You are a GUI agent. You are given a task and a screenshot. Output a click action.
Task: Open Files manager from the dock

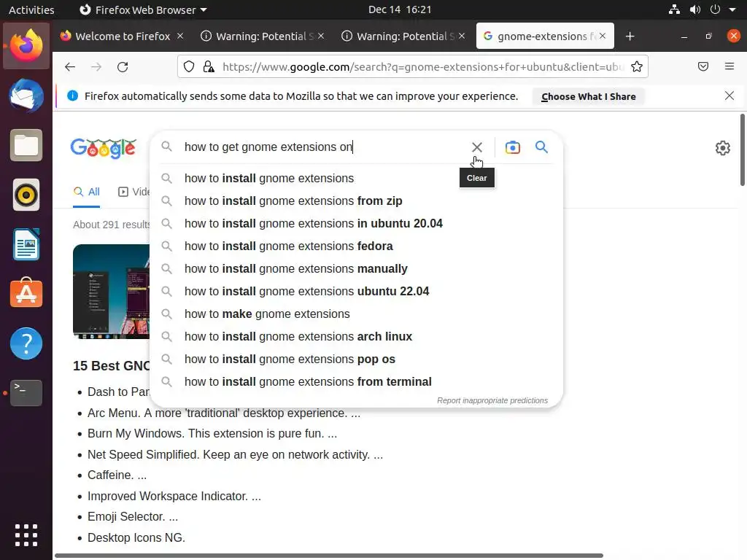tap(26, 145)
